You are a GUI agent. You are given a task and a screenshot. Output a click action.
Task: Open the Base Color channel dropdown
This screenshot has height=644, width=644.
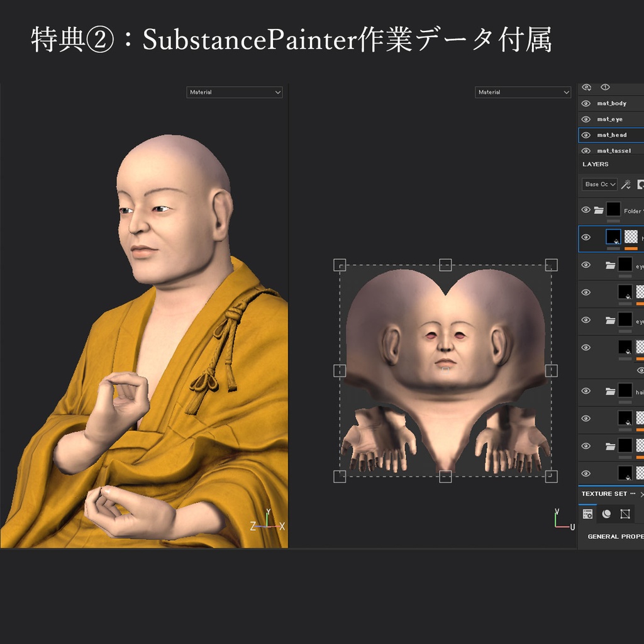pyautogui.click(x=599, y=184)
